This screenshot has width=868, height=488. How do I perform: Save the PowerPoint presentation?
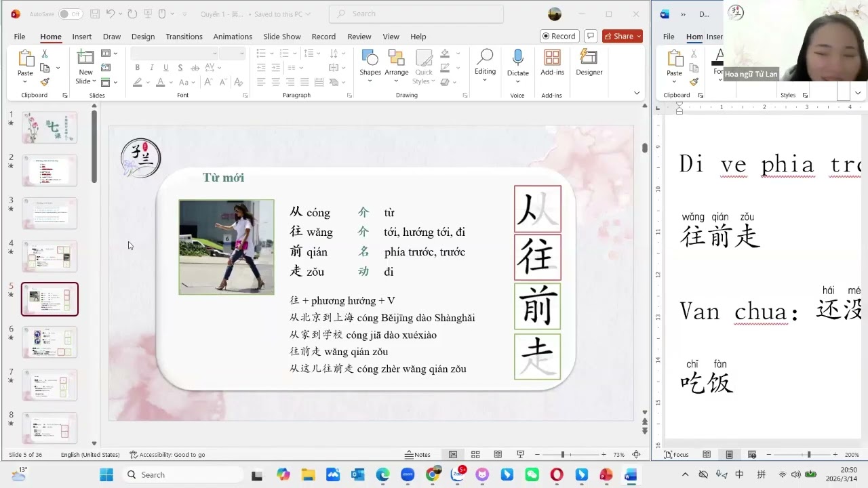(x=95, y=14)
